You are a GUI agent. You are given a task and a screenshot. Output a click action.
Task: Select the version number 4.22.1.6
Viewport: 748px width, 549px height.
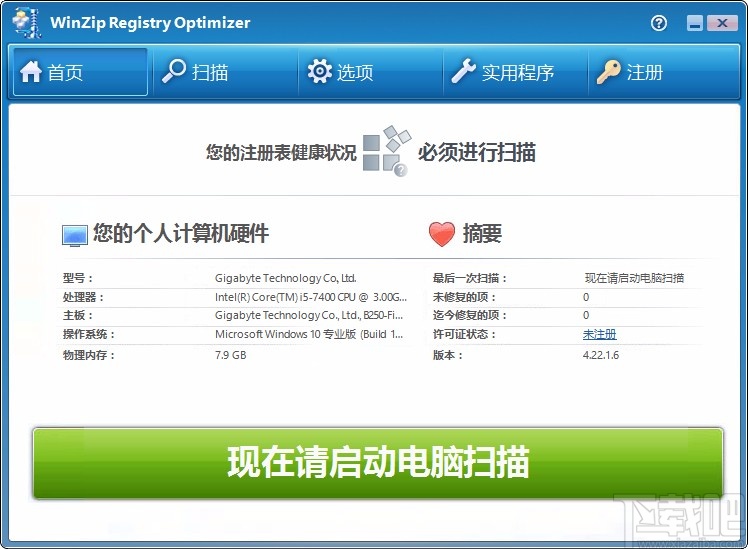[x=601, y=355]
